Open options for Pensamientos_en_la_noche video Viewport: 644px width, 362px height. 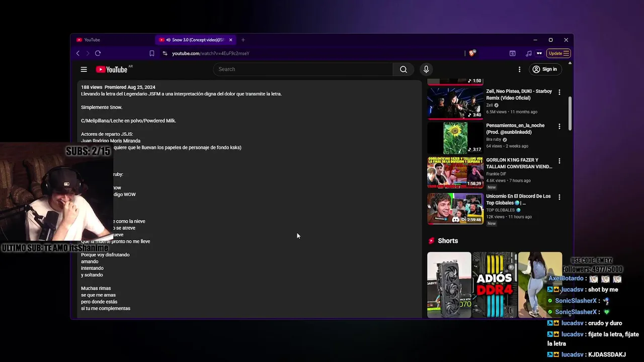coord(559,127)
